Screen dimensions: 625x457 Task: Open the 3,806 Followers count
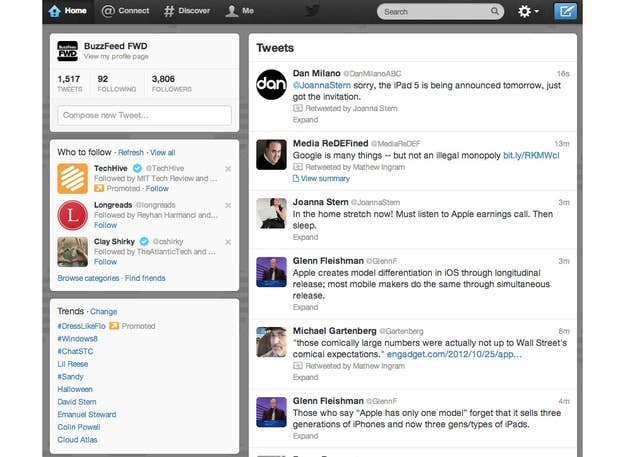pos(172,83)
